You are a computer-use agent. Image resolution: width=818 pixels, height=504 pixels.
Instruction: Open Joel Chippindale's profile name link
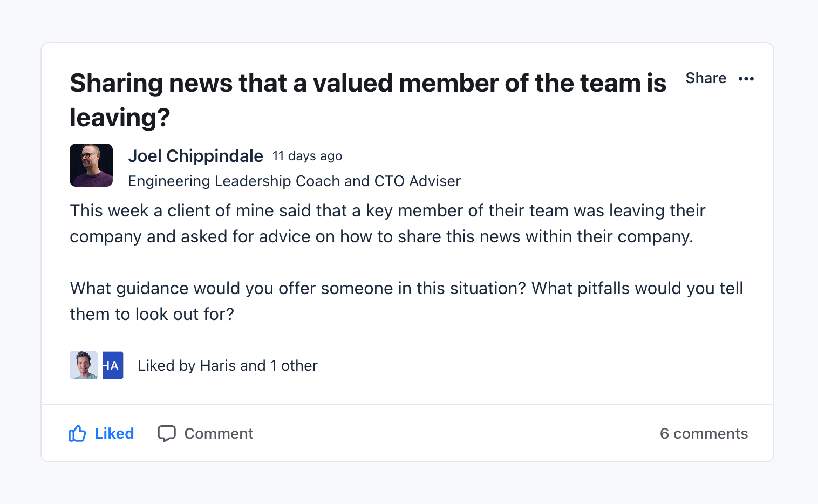click(195, 156)
